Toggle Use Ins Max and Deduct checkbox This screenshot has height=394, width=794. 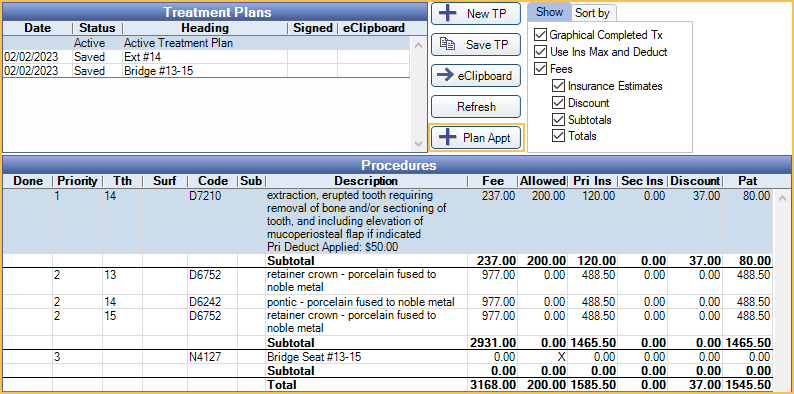pyautogui.click(x=541, y=52)
